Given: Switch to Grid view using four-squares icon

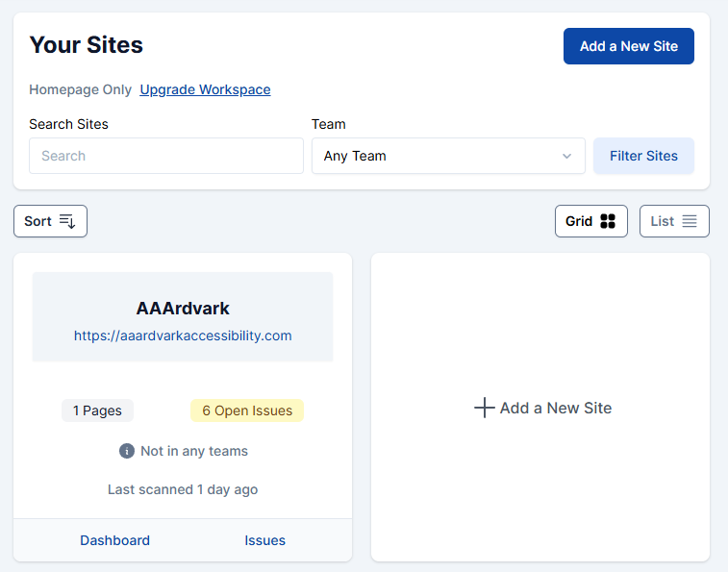Looking at the screenshot, I should (607, 221).
